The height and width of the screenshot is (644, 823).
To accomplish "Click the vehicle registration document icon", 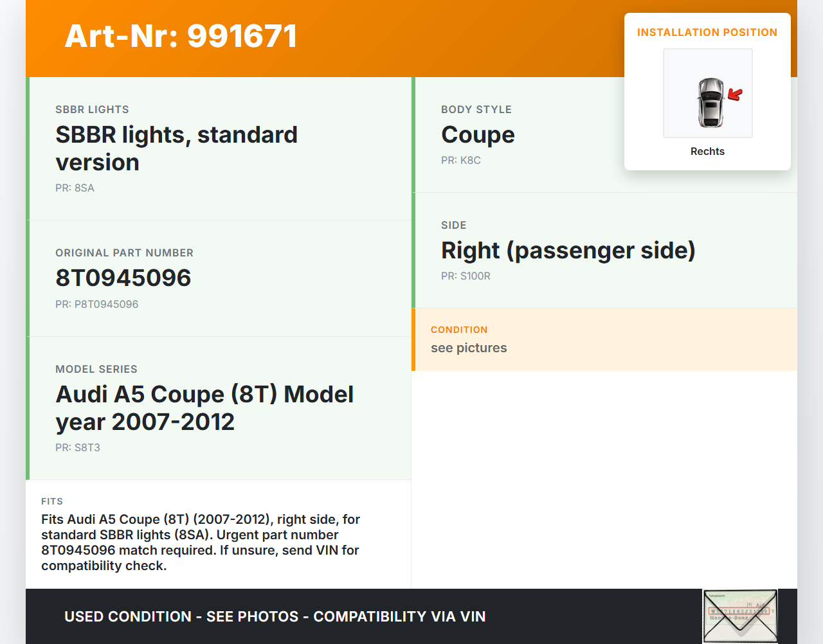I will (x=739, y=616).
